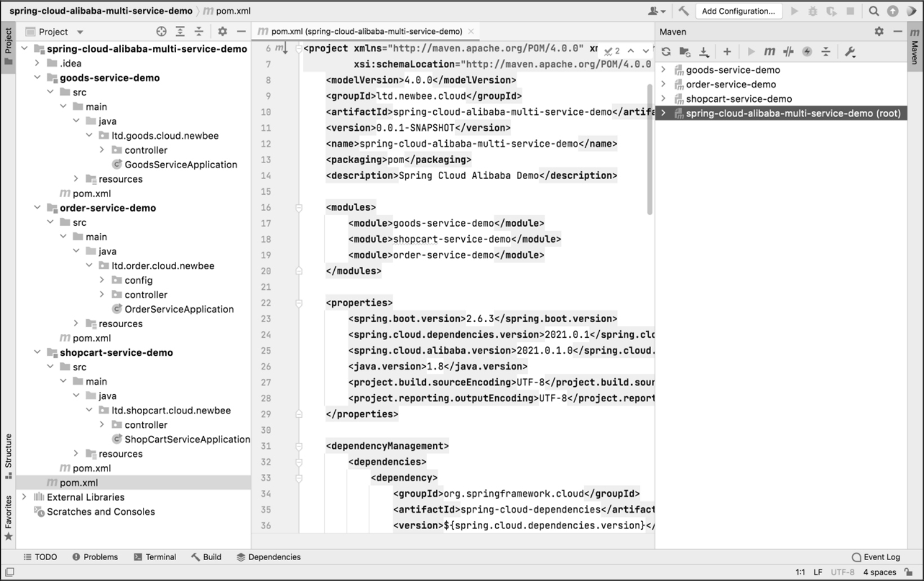Click Run with Coverage icon

[x=831, y=11]
